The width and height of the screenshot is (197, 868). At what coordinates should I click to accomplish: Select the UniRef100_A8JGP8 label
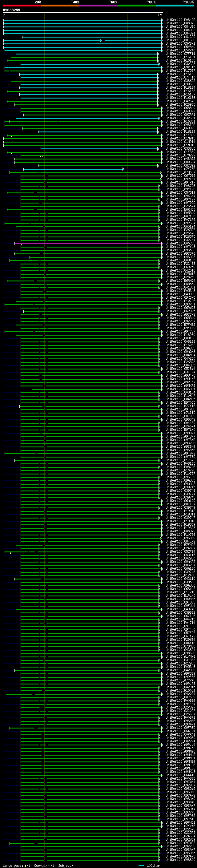point(180,40)
